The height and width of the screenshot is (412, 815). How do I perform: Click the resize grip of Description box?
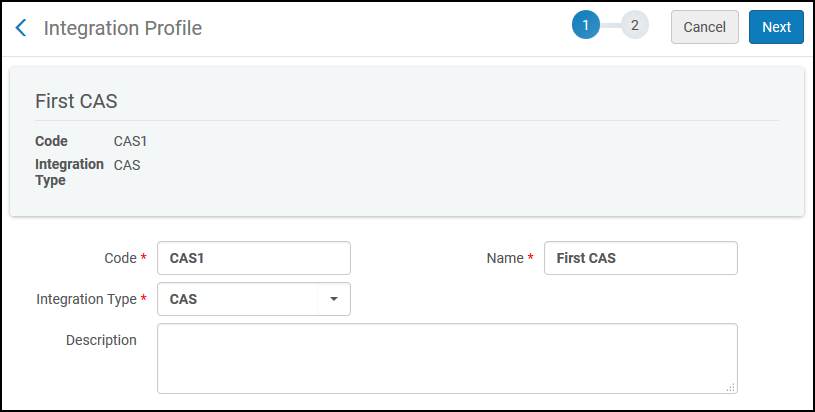(x=730, y=387)
